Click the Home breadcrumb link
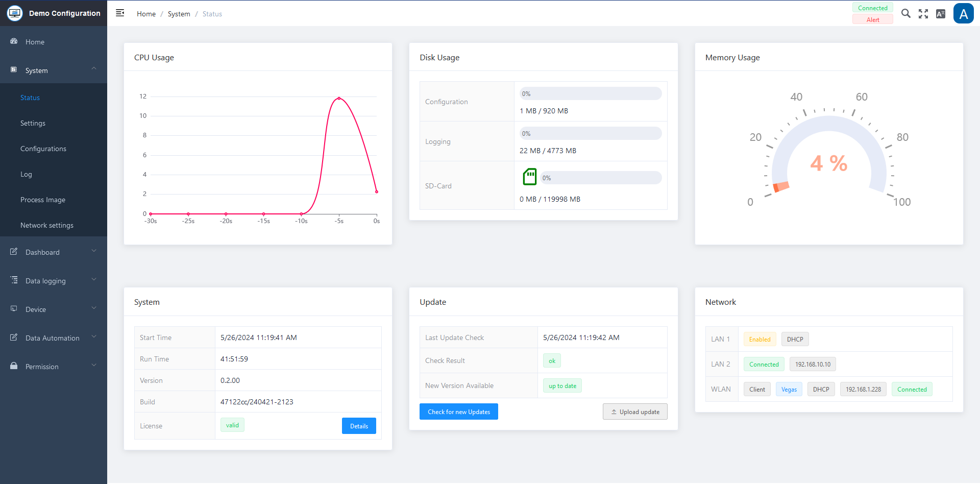Screen dimensions: 980x484 pyautogui.click(x=146, y=14)
